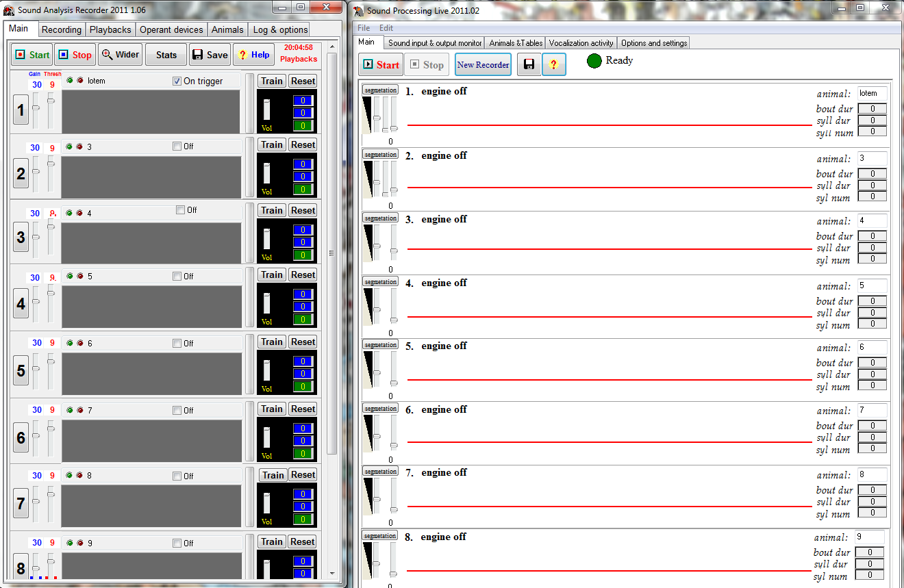Click the Wider magnifier button
The height and width of the screenshot is (588, 904).
120,55
